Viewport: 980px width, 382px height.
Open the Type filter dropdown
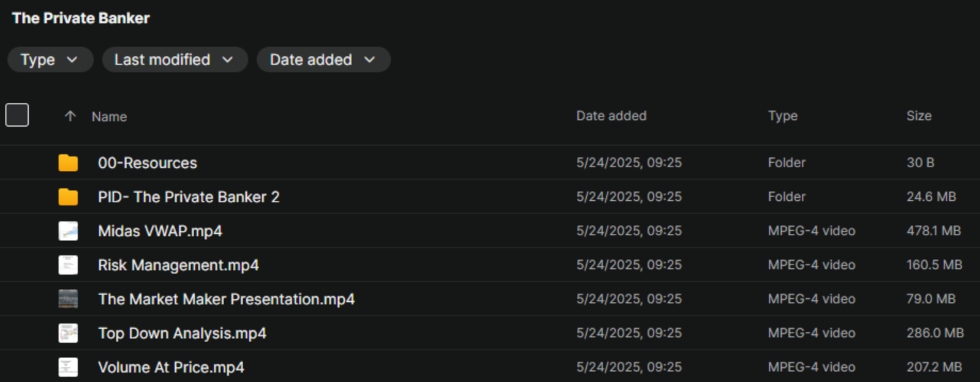[x=50, y=60]
